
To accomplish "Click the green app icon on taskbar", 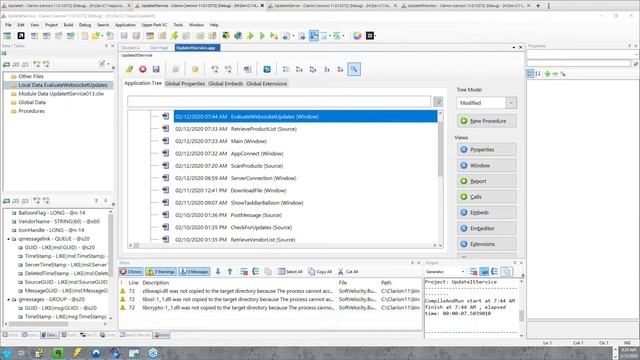I will (58, 353).
